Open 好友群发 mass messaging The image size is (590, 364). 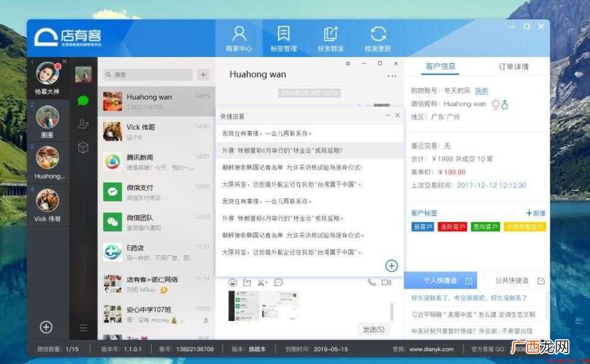pos(331,38)
